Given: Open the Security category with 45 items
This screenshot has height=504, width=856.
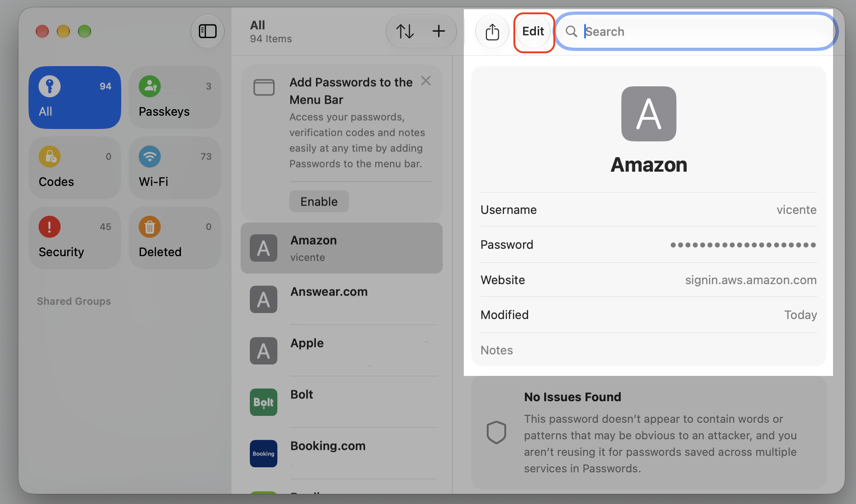Looking at the screenshot, I should [x=75, y=238].
